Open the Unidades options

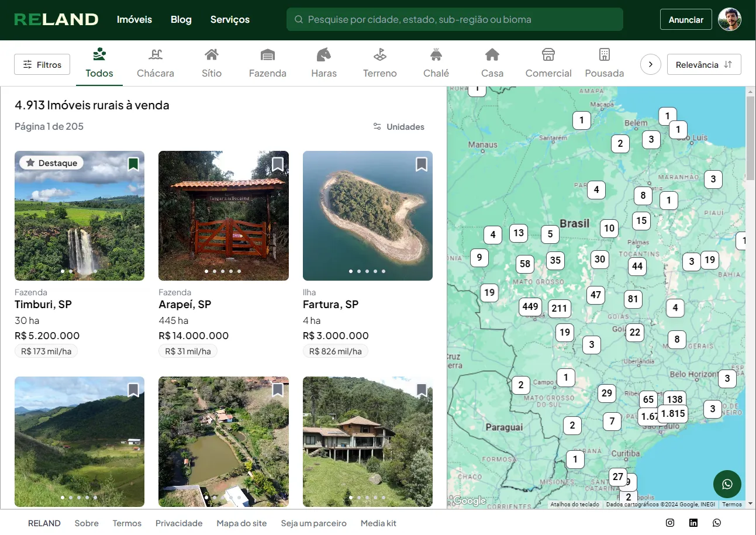[399, 127]
